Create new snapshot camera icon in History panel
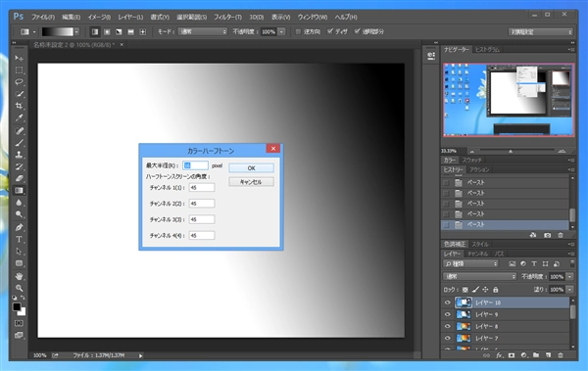This screenshot has width=588, height=371. point(547,235)
